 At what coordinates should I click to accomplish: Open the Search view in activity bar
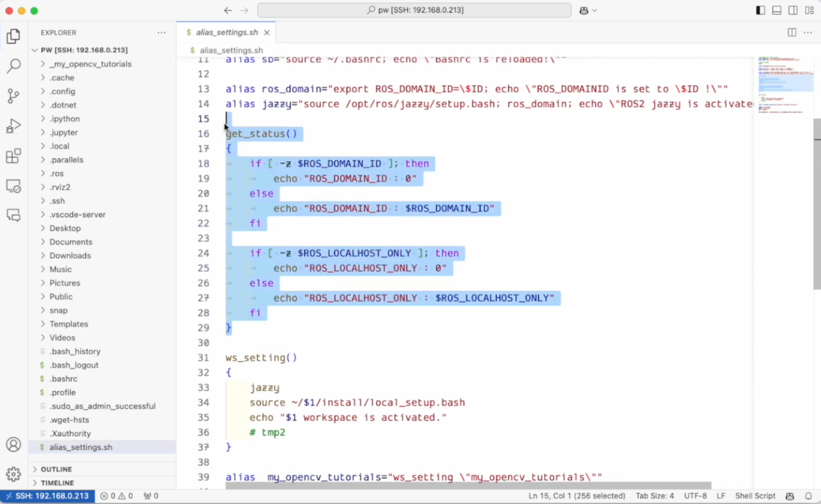click(14, 66)
